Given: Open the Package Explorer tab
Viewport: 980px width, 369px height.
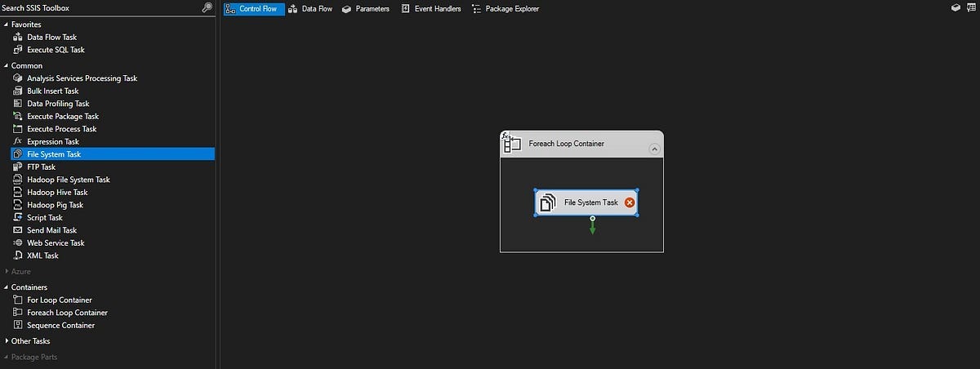Looking at the screenshot, I should point(504,8).
